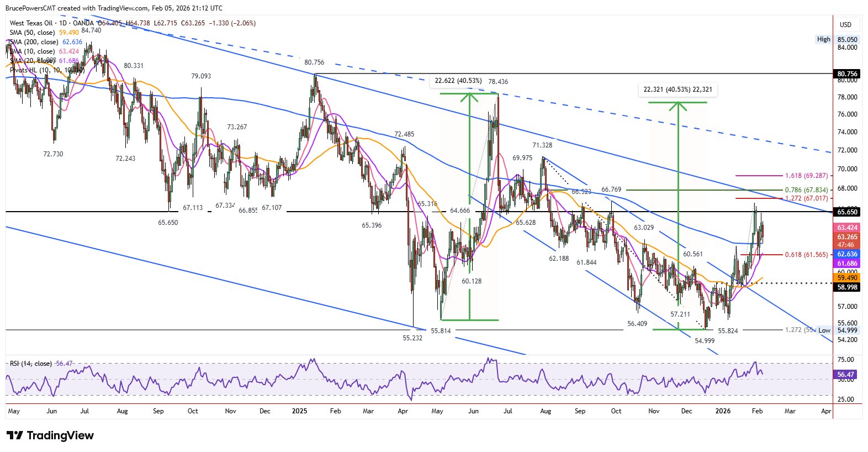Click the 71.328 pivot high label
Screen dimensions: 868x452
[542, 145]
